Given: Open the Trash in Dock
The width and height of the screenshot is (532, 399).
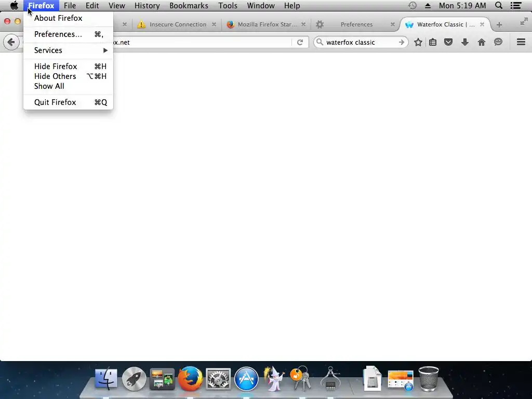Looking at the screenshot, I should [x=429, y=379].
